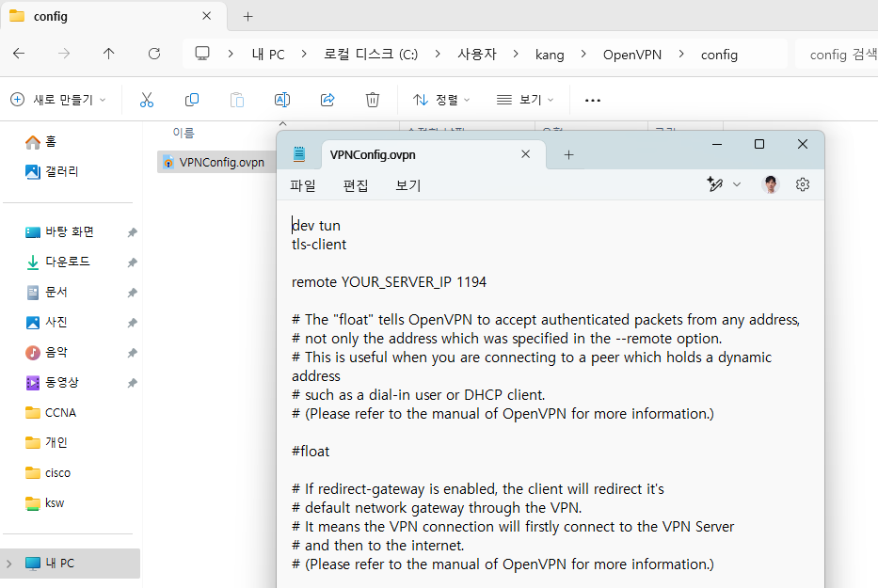878x588 pixels.
Task: Select 내 PC in the navigation pane
Action: (70, 564)
